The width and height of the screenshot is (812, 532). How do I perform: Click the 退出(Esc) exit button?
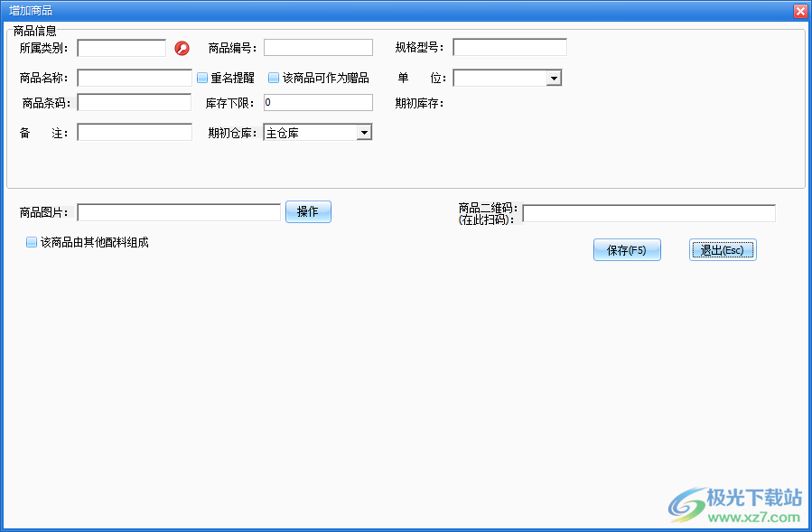[x=723, y=249]
